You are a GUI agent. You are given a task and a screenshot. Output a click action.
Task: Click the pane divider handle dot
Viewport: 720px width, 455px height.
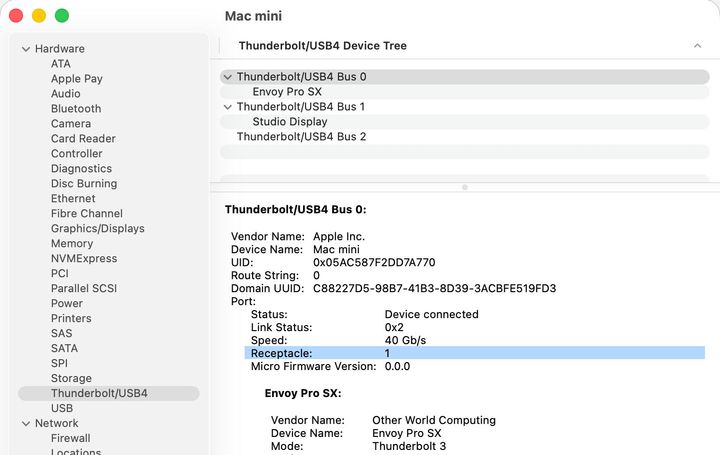pos(465,187)
